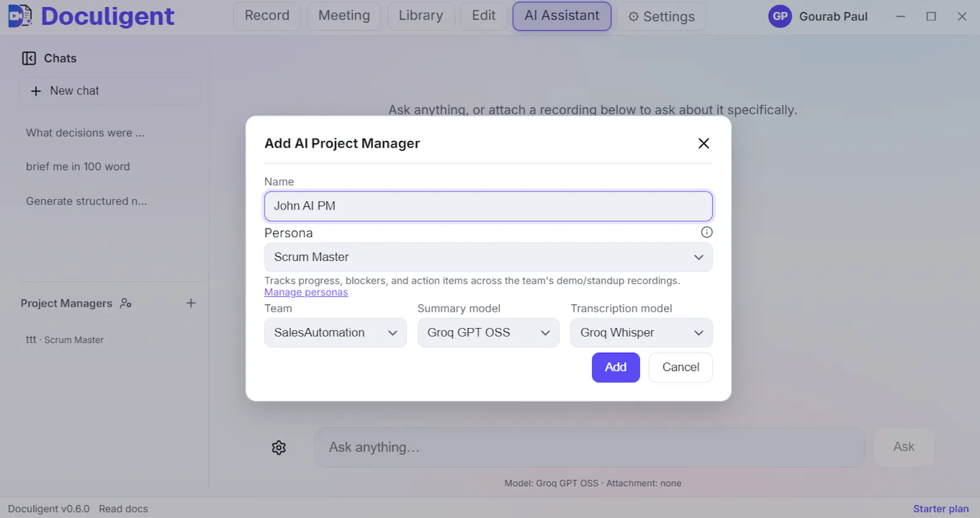
Task: Open the Manage personas link
Action: [306, 293]
